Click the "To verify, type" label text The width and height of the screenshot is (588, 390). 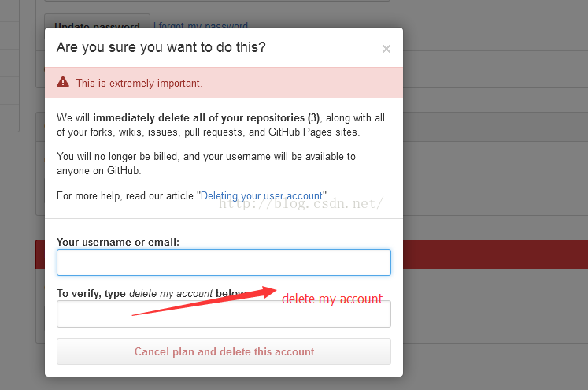[x=91, y=294]
